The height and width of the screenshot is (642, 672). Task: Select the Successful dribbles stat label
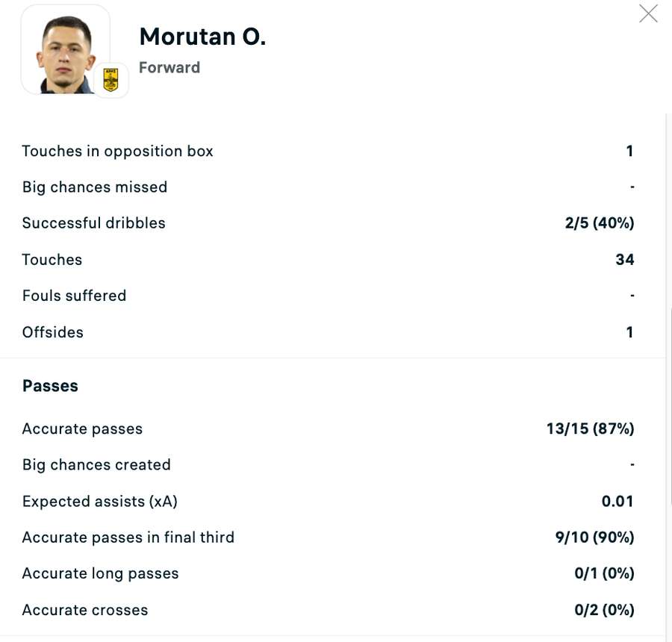click(x=93, y=223)
